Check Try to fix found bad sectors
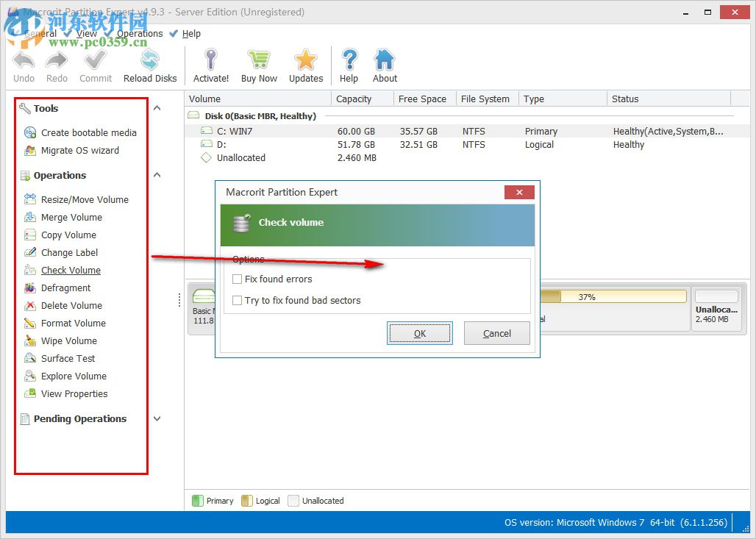Image resolution: width=756 pixels, height=539 pixels. coord(238,301)
